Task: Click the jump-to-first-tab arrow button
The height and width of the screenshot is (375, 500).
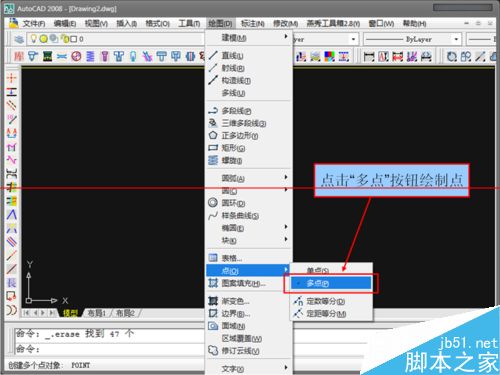Action: point(26,313)
